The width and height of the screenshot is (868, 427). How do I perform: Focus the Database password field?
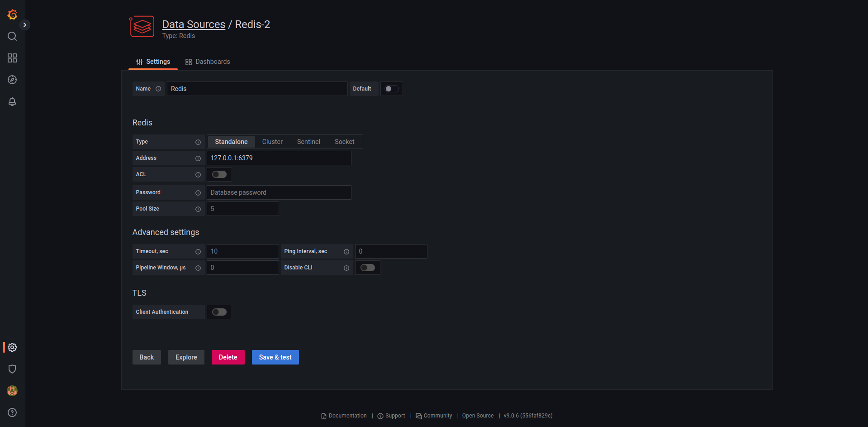coord(279,192)
